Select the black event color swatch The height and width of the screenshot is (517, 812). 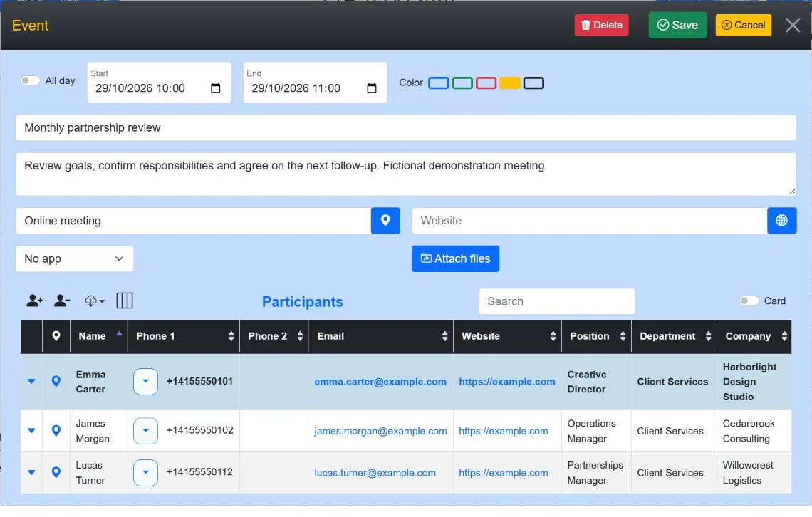(x=533, y=83)
